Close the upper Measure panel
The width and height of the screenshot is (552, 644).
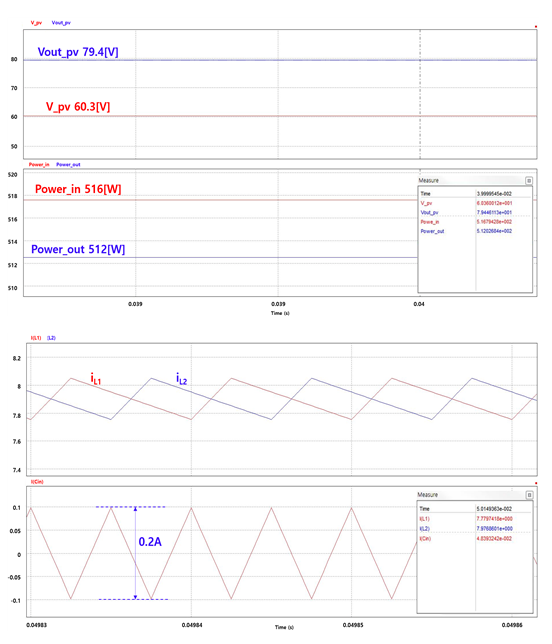[529, 181]
